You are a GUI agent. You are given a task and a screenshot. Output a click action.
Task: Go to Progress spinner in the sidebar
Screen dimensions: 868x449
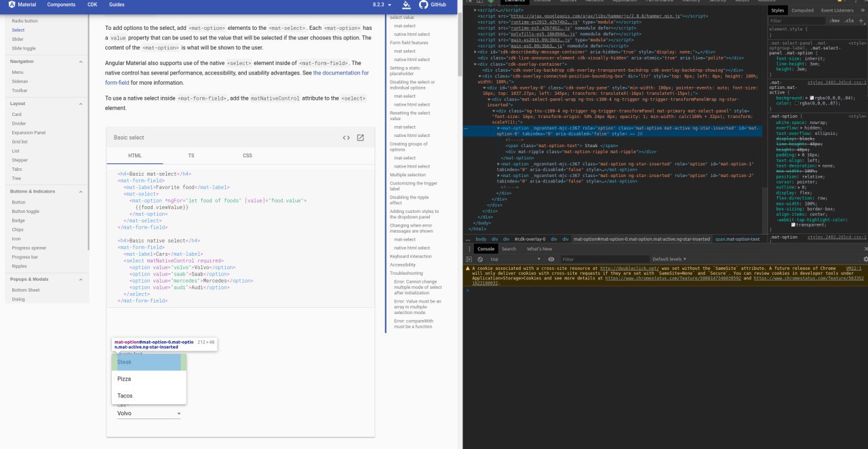point(29,248)
